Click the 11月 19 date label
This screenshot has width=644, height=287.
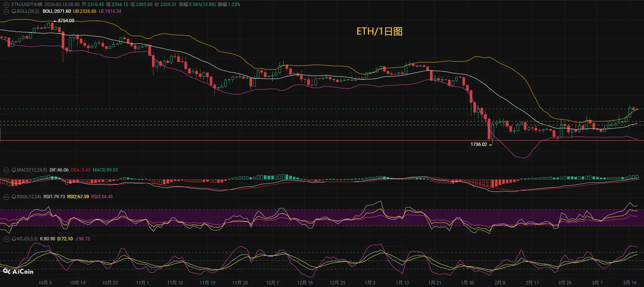coord(207,283)
